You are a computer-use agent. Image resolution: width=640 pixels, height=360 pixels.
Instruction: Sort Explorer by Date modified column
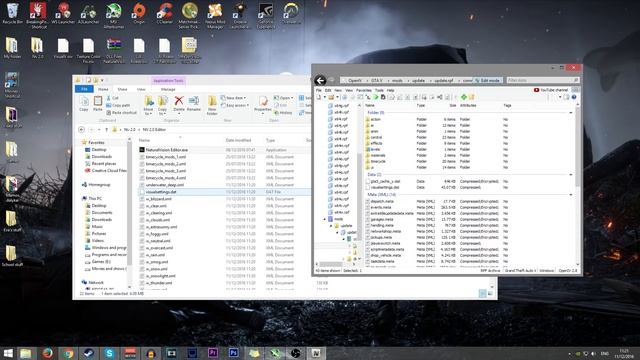click(x=238, y=140)
